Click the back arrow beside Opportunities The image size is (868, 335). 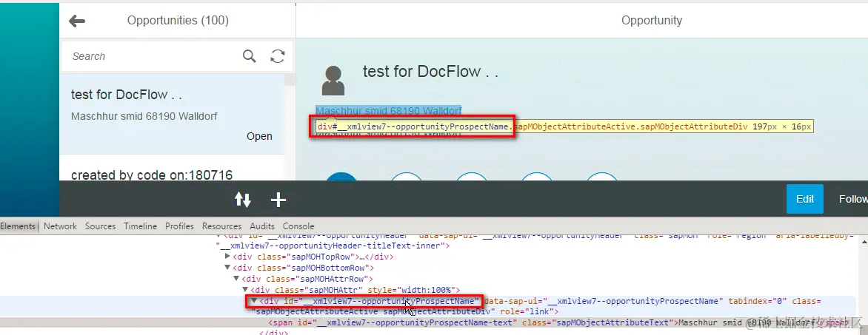[76, 21]
